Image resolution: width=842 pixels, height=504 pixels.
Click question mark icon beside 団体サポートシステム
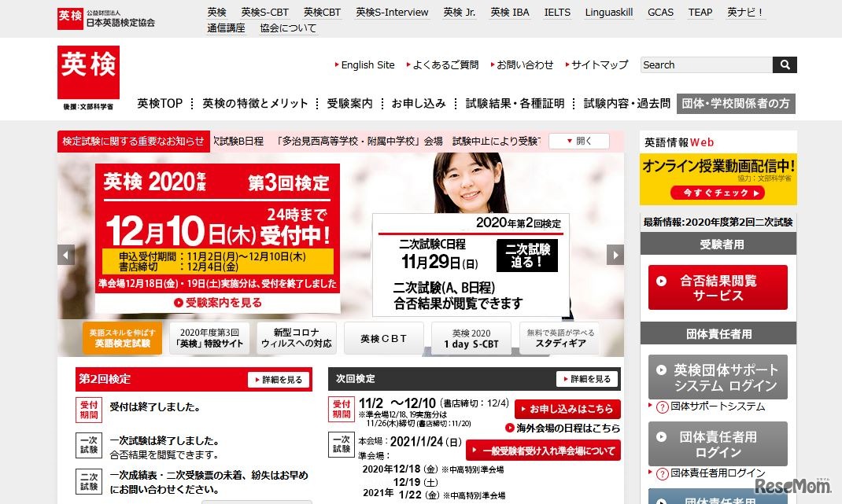663,407
